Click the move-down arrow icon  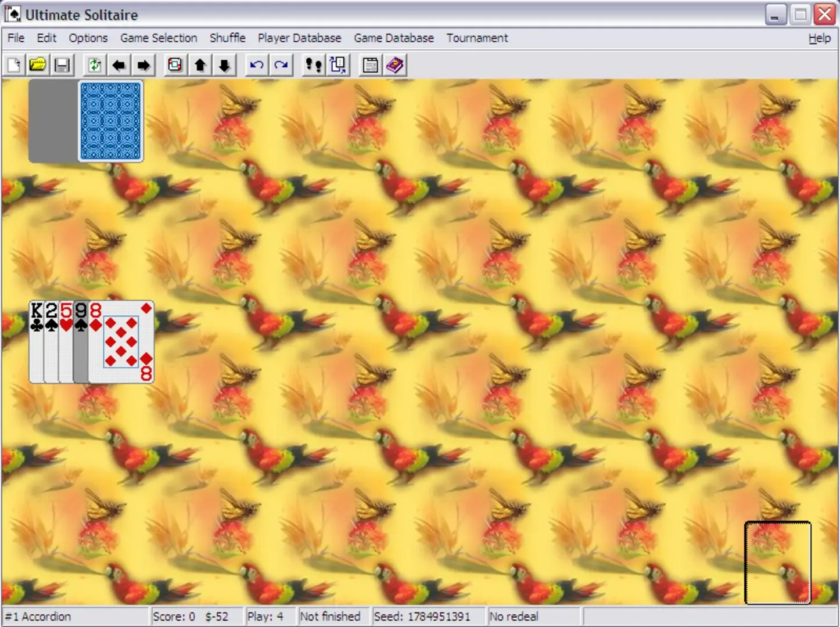[x=224, y=65]
